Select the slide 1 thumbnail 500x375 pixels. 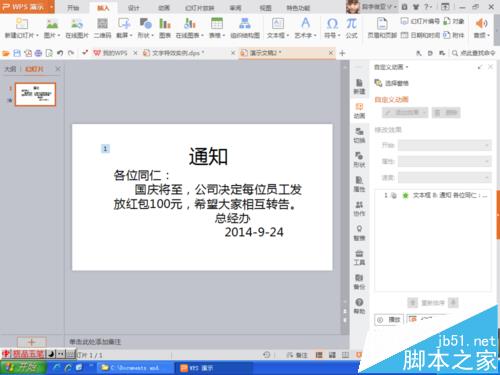click(35, 94)
